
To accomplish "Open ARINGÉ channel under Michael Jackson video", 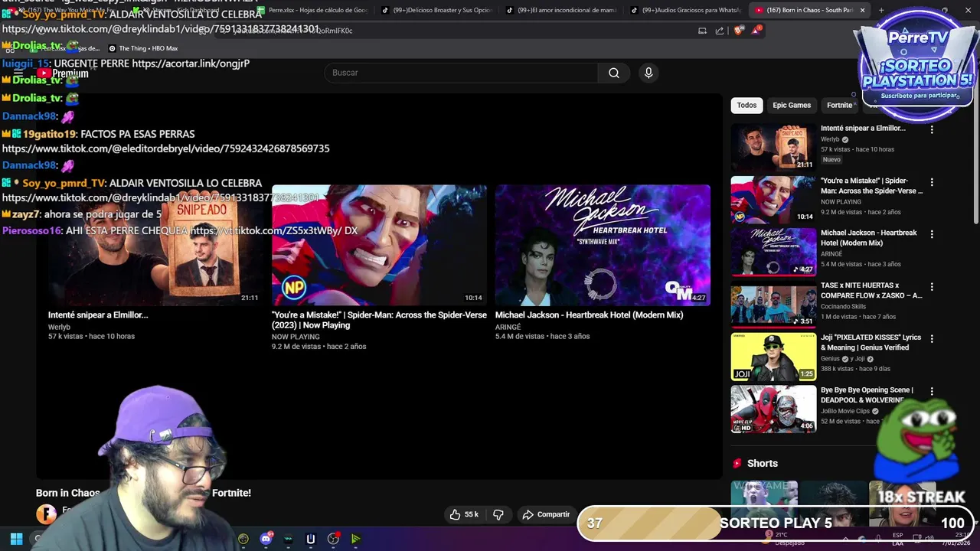I will point(508,327).
